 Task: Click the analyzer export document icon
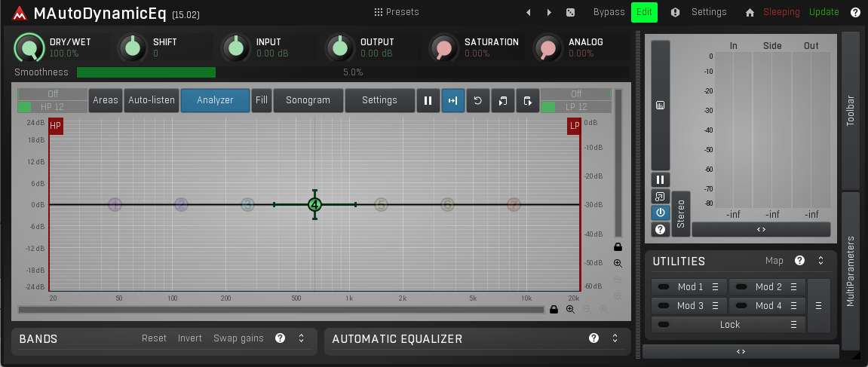528,100
